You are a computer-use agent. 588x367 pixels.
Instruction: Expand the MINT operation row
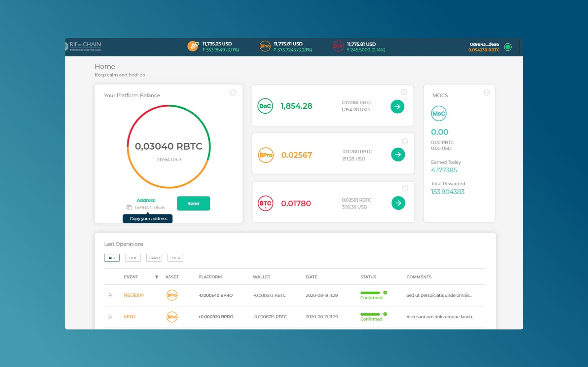tap(110, 317)
